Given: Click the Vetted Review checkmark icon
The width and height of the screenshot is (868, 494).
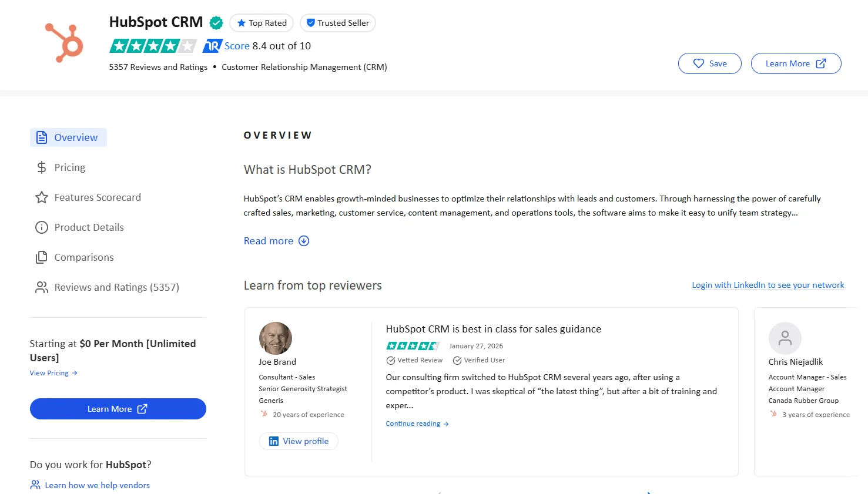Looking at the screenshot, I should point(391,360).
